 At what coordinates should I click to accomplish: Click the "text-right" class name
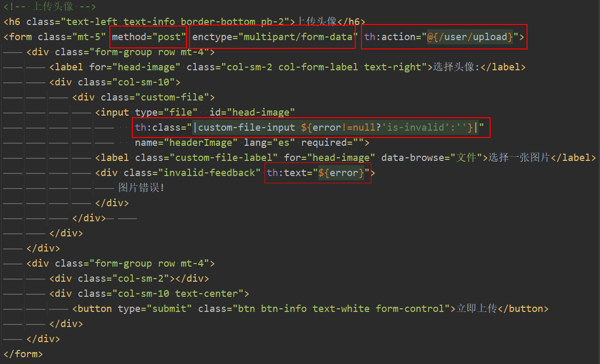tap(393, 67)
